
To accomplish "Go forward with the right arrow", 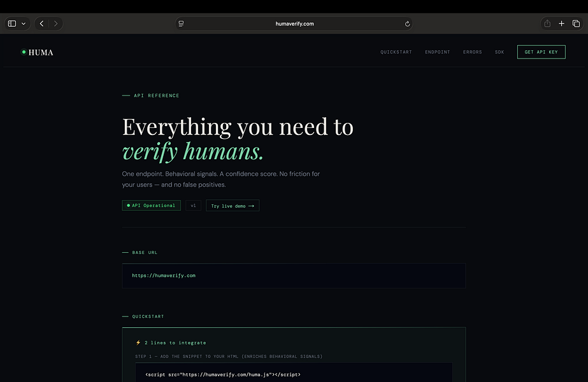I will click(55, 24).
